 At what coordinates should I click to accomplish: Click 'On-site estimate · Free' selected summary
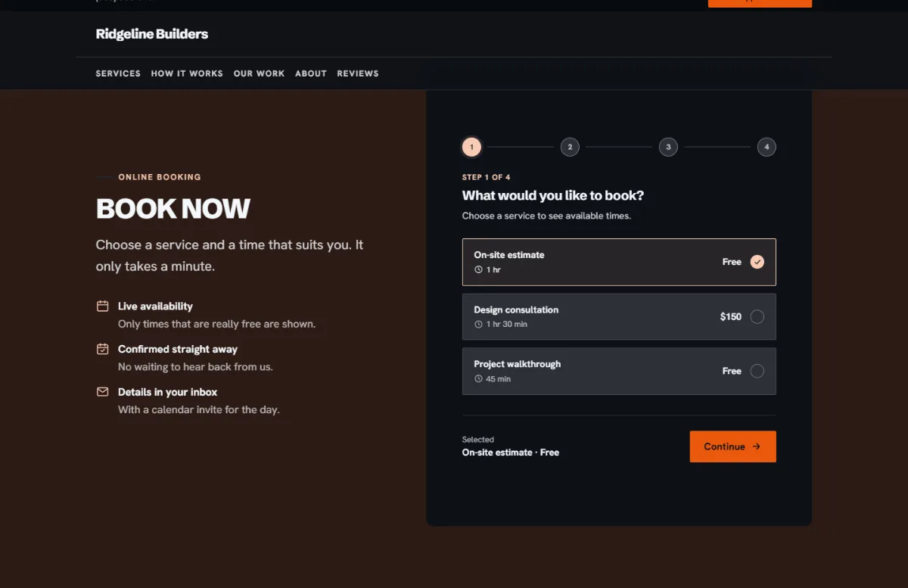tap(511, 453)
